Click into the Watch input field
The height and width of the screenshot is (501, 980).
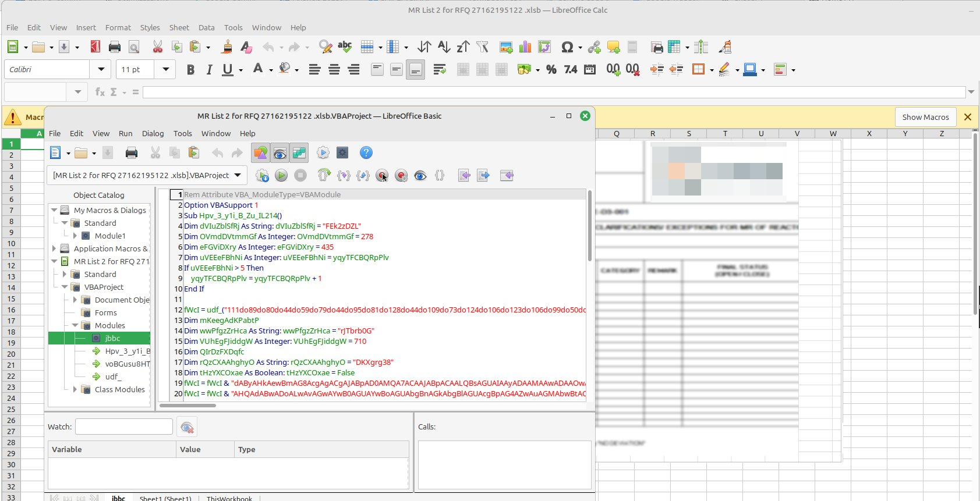(x=124, y=427)
